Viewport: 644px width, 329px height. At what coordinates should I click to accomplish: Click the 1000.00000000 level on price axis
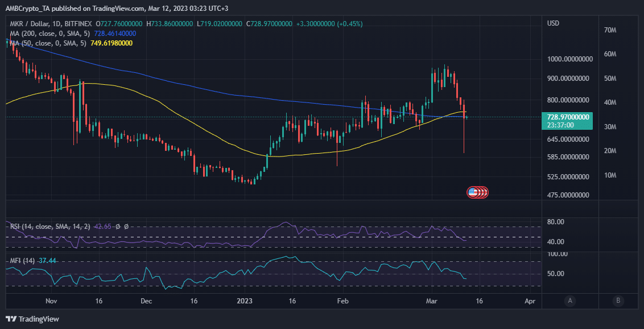569,59
